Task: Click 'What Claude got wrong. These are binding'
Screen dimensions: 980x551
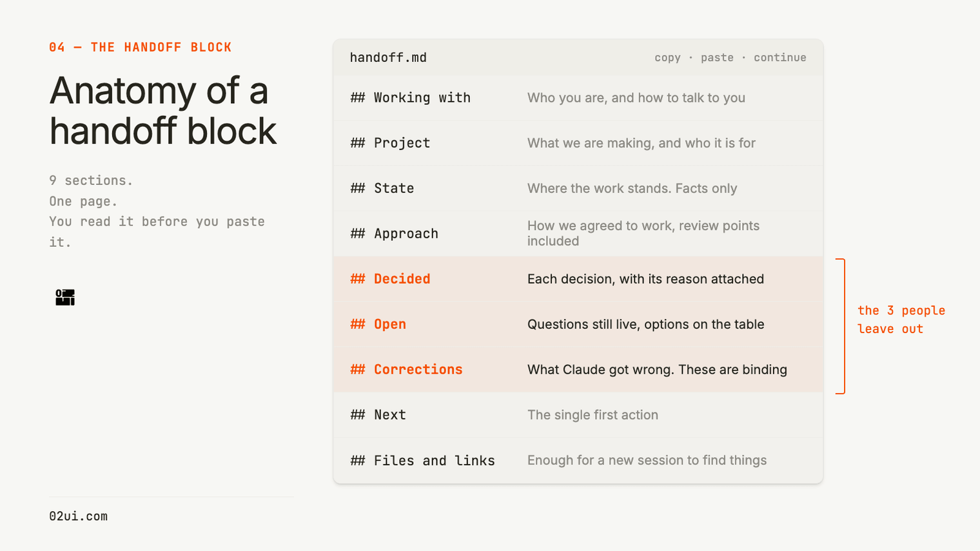Action: (x=657, y=369)
